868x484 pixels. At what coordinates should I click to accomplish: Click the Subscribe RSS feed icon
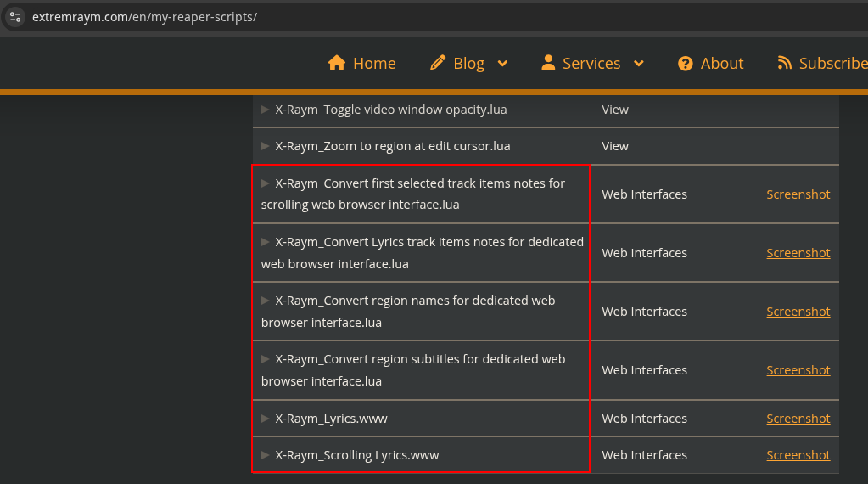(x=785, y=63)
